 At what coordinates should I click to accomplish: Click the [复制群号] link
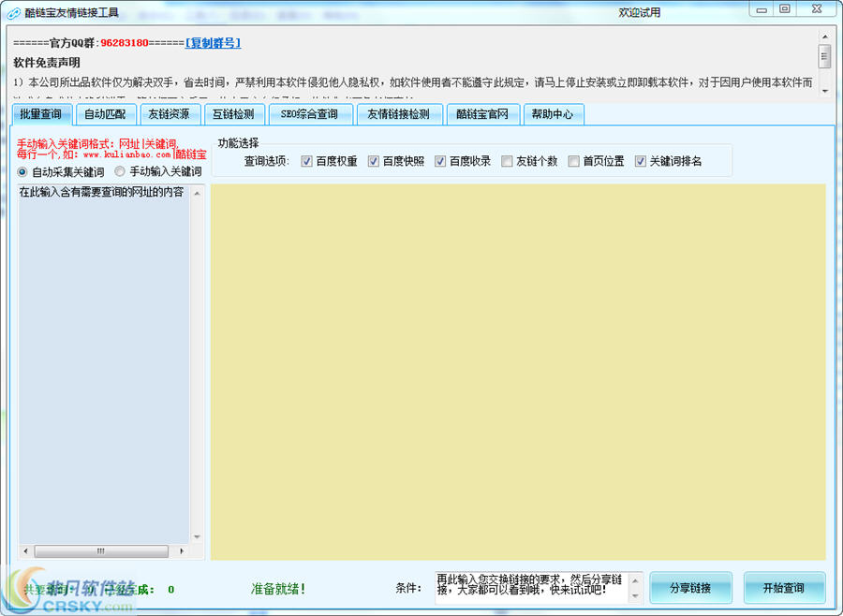(x=213, y=43)
